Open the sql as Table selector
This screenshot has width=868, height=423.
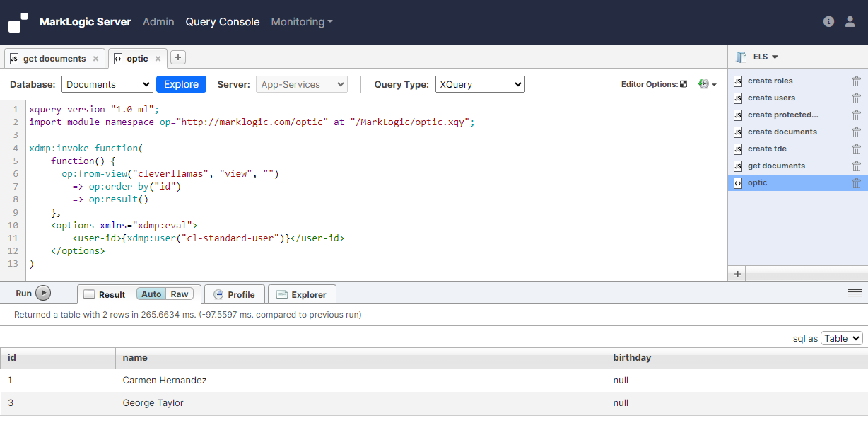pos(841,338)
